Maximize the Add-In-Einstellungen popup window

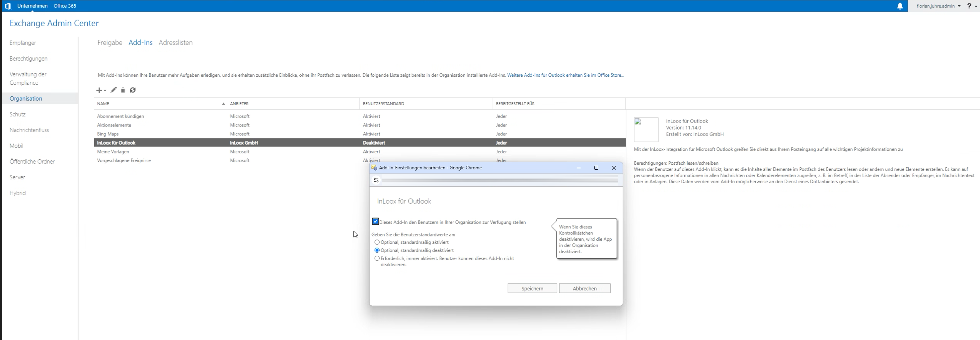pyautogui.click(x=596, y=168)
